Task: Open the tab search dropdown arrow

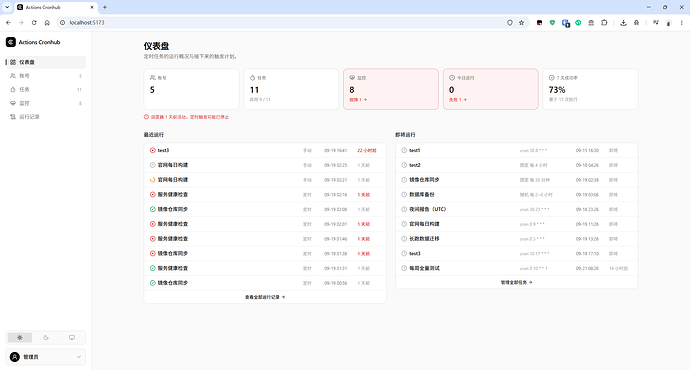Action: coord(7,7)
